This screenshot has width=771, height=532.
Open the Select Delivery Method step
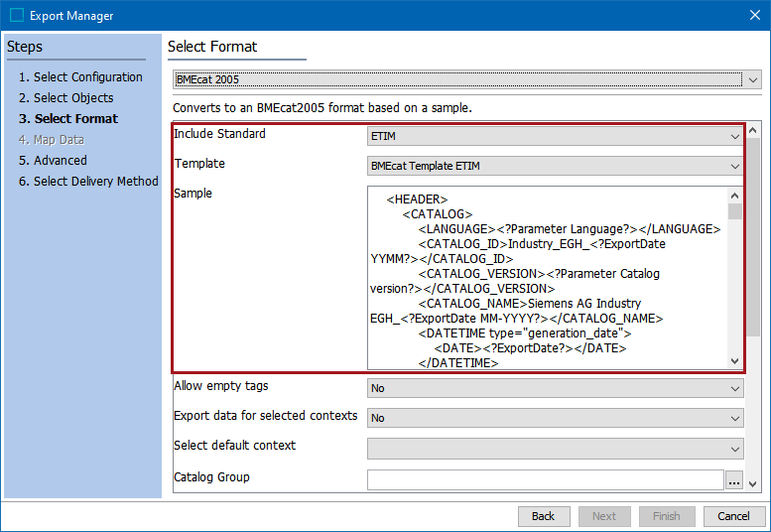[95, 182]
